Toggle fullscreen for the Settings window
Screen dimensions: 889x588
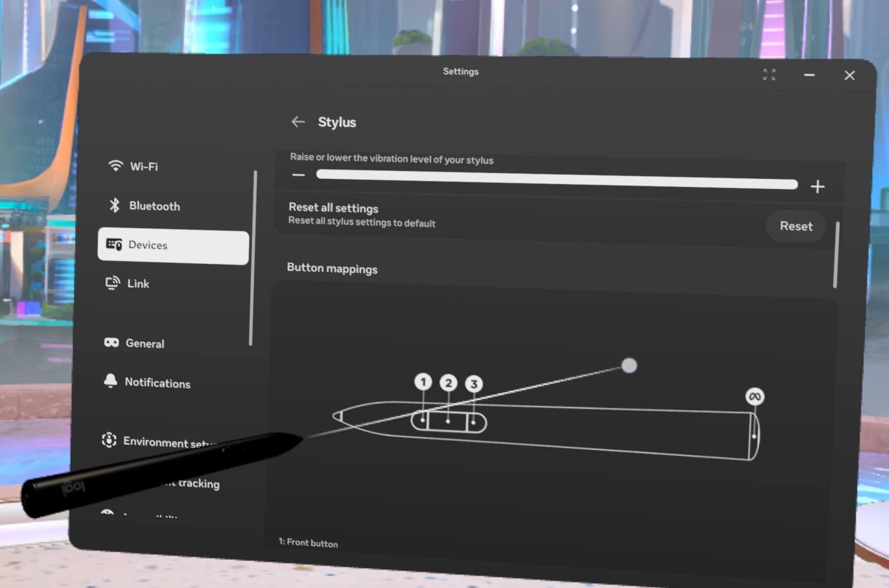769,74
